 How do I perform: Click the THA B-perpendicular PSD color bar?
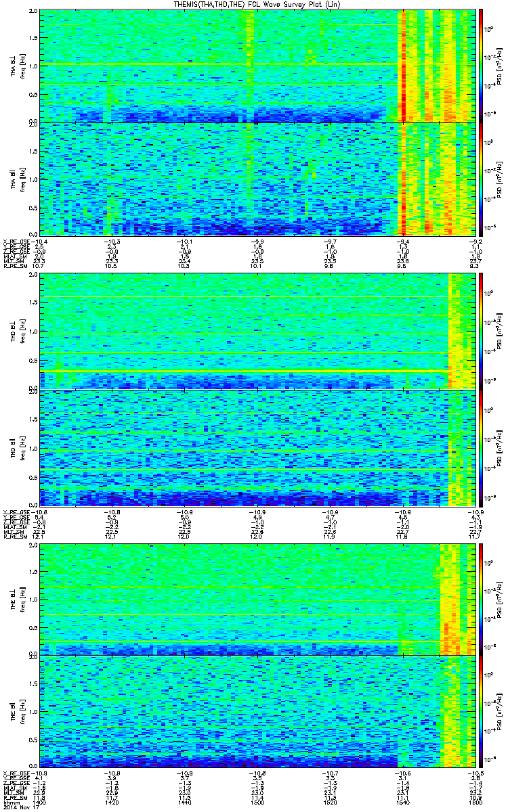click(482, 66)
